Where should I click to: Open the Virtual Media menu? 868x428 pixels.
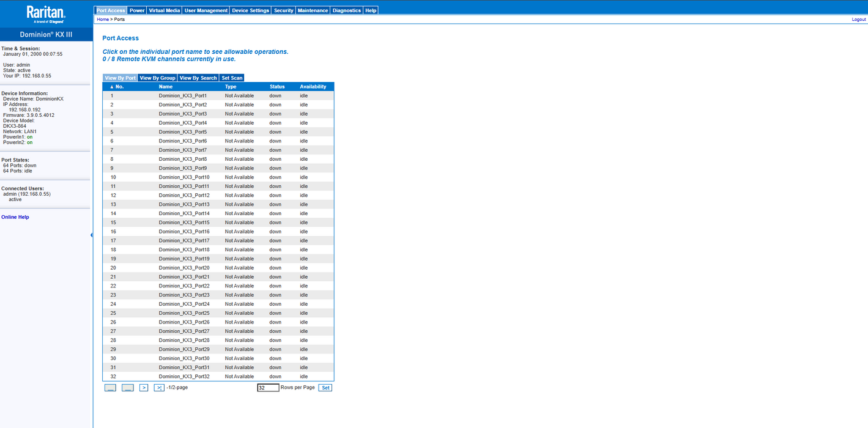[x=165, y=10]
